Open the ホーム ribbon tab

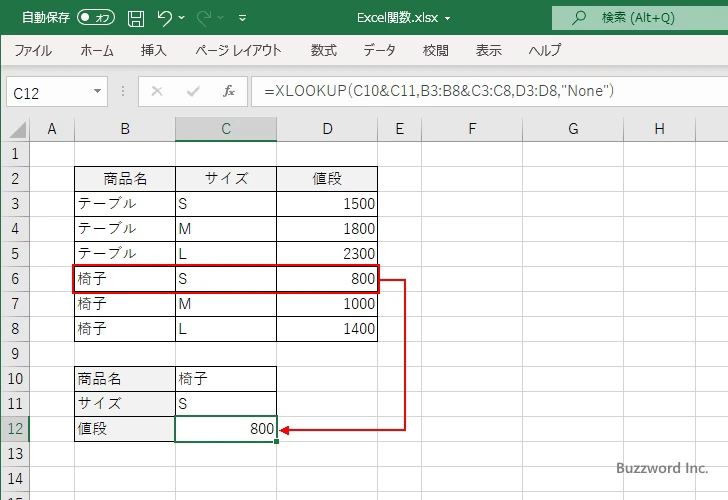tap(97, 50)
